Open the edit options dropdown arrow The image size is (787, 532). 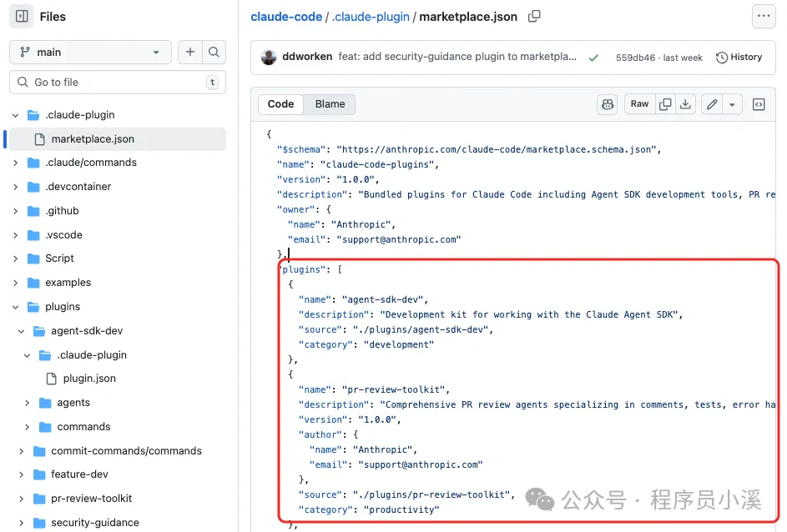(732, 104)
